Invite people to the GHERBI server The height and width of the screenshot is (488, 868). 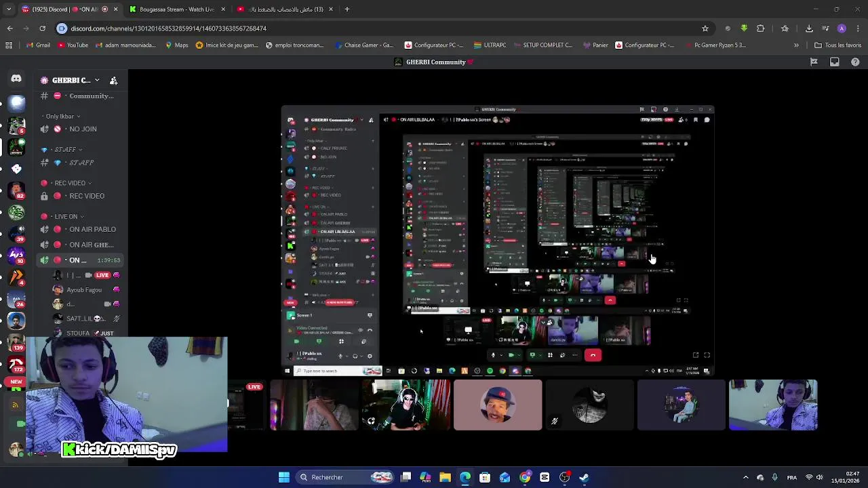coord(114,80)
